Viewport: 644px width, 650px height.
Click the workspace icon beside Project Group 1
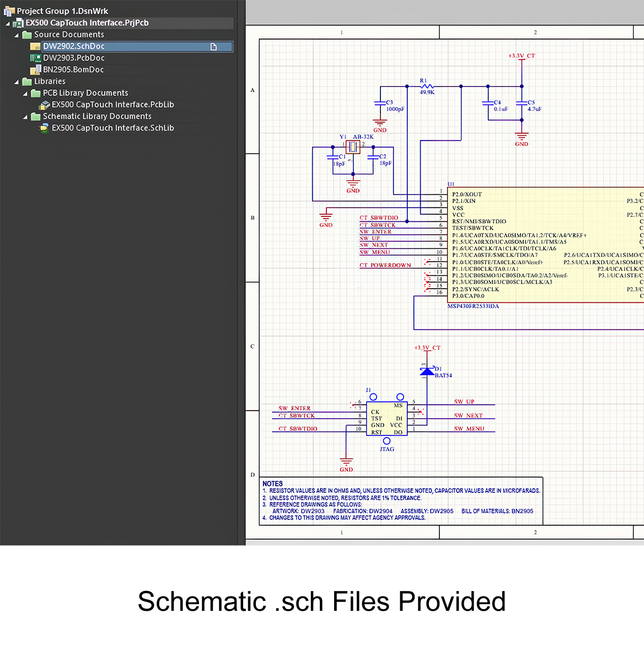(9, 11)
